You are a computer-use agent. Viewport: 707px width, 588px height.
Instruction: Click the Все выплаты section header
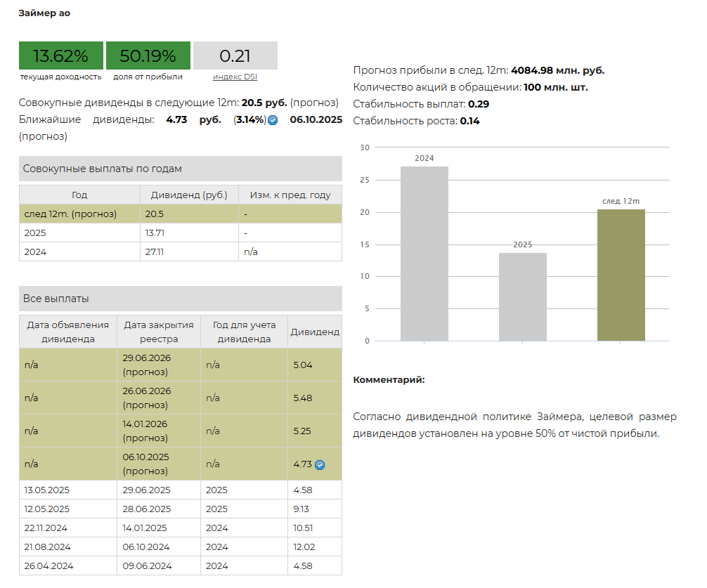coord(180,299)
